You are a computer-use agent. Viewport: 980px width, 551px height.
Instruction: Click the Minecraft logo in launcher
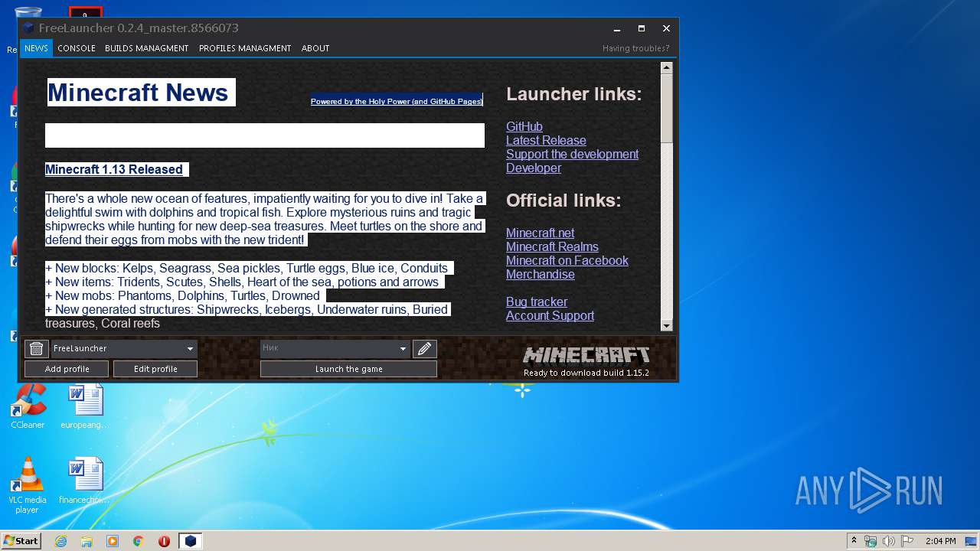586,355
